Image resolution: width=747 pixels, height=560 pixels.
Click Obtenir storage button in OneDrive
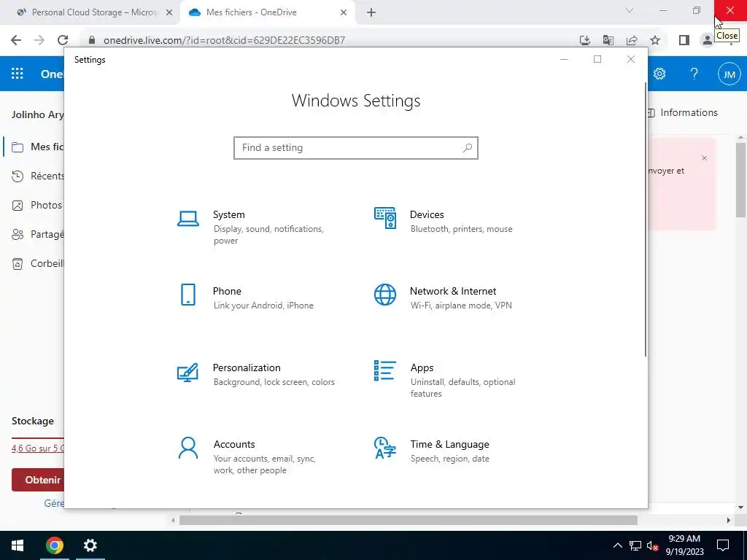(x=38, y=480)
